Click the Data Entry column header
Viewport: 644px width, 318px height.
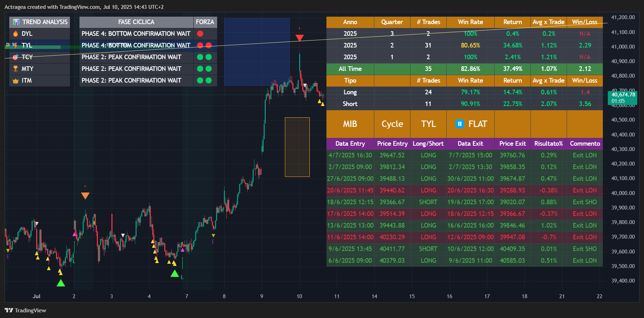coord(350,144)
